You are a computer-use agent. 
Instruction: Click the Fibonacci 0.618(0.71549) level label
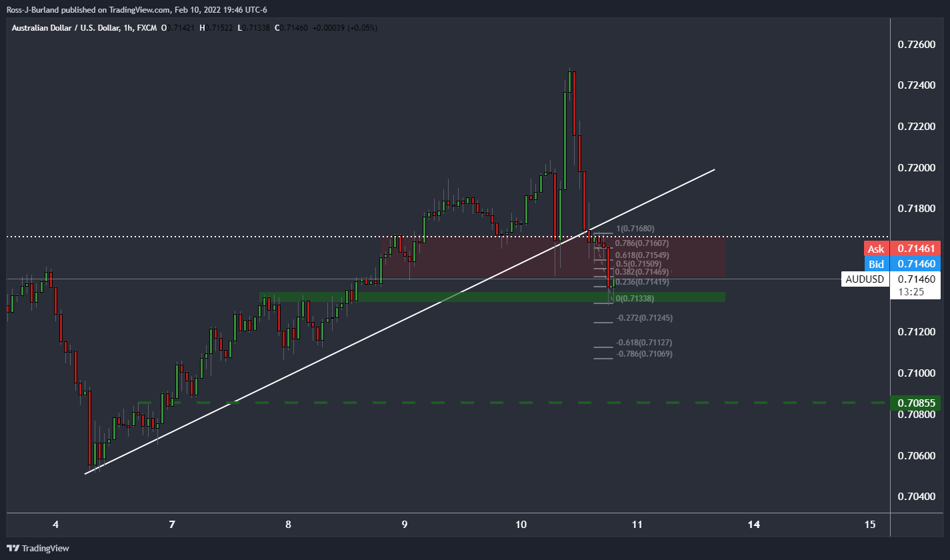pyautogui.click(x=642, y=255)
